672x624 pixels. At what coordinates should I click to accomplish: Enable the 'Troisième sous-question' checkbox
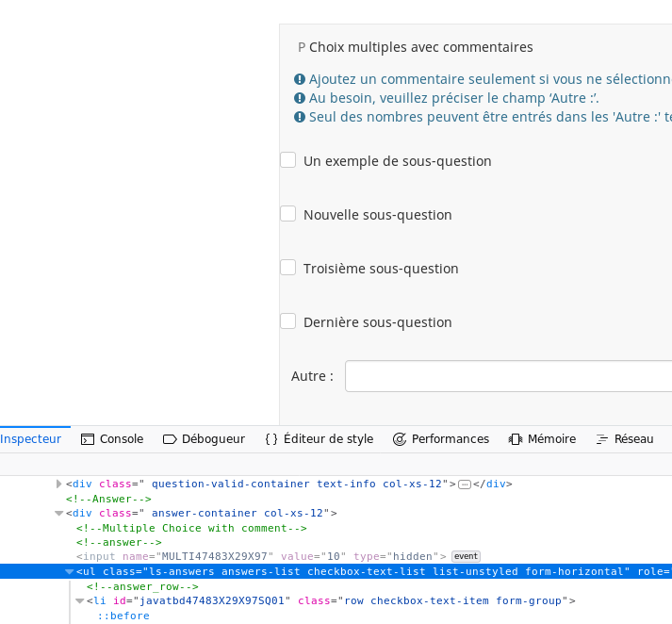[x=288, y=268]
